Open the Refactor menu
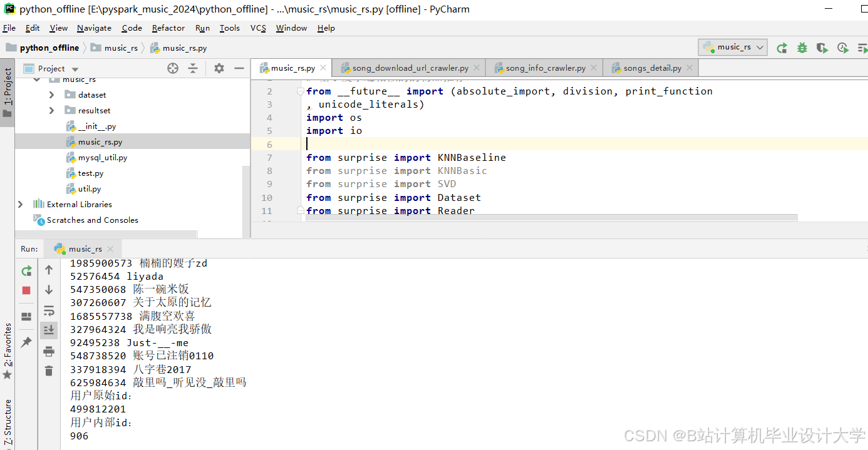868x450 pixels. tap(168, 28)
